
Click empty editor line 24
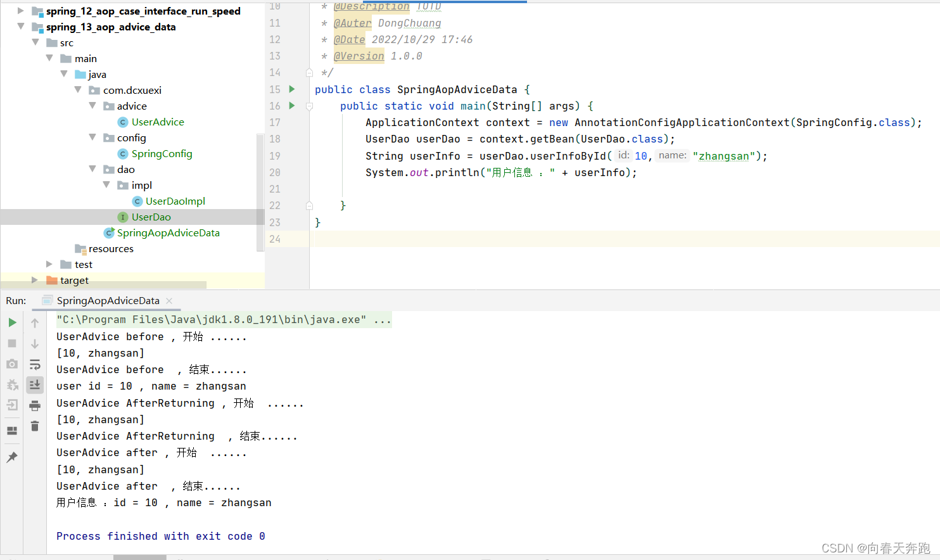[625, 239]
